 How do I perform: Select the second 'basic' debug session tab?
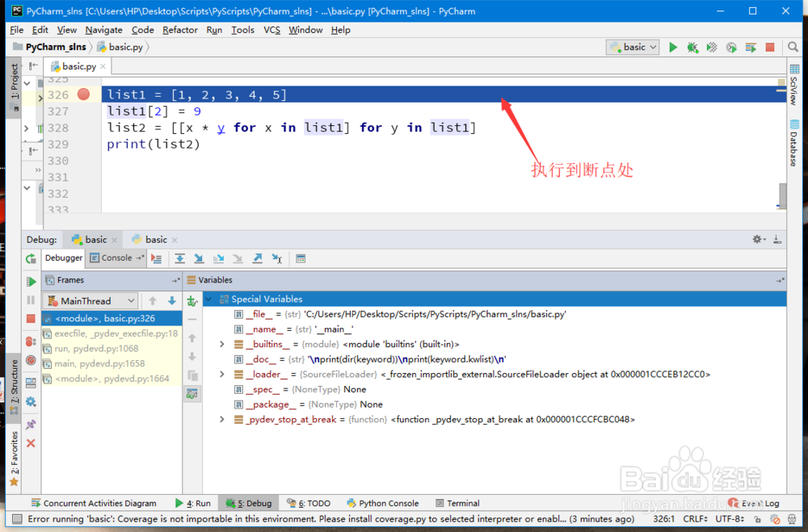155,240
